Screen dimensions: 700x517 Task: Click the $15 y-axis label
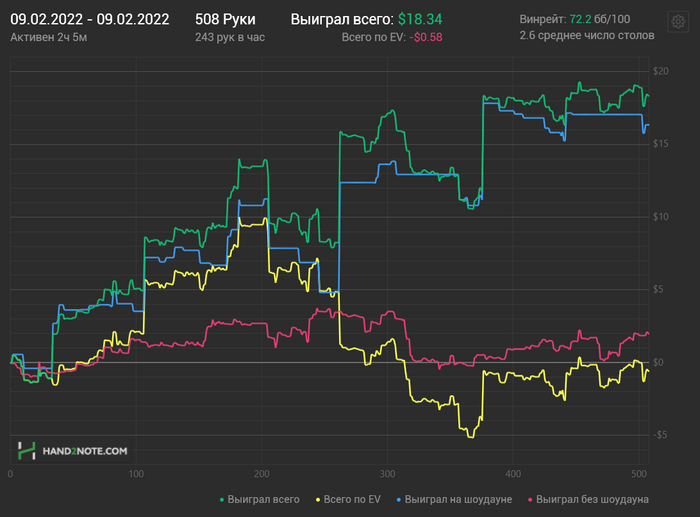click(660, 144)
